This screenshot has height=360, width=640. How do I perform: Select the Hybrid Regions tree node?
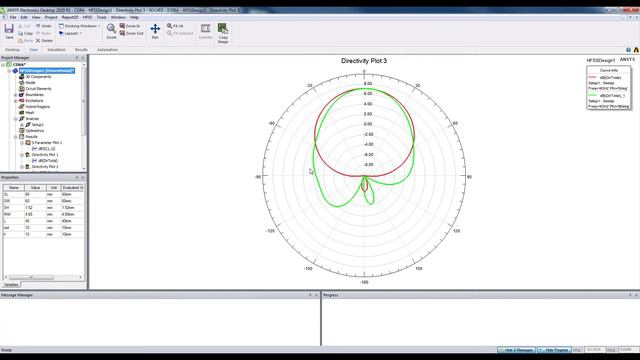[38, 107]
